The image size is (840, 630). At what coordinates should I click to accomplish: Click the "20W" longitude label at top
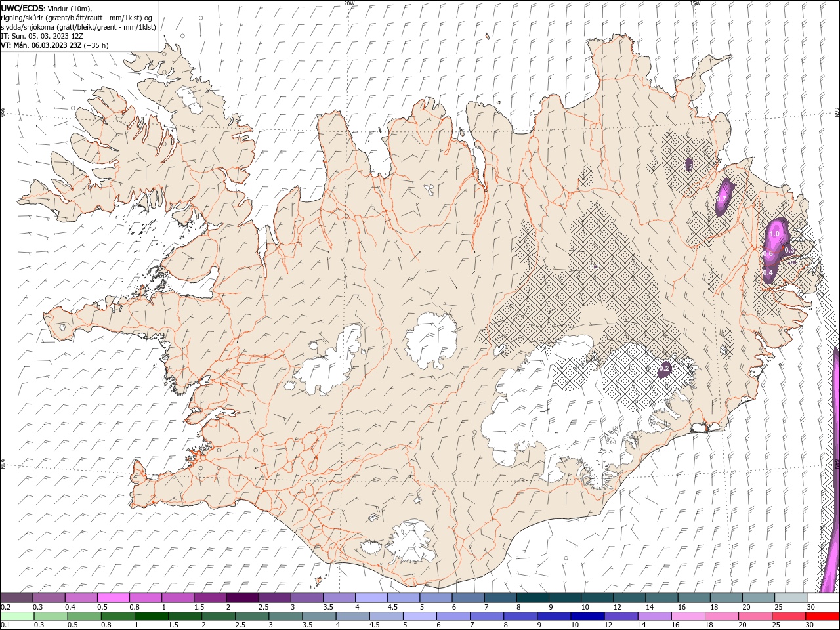349,3
